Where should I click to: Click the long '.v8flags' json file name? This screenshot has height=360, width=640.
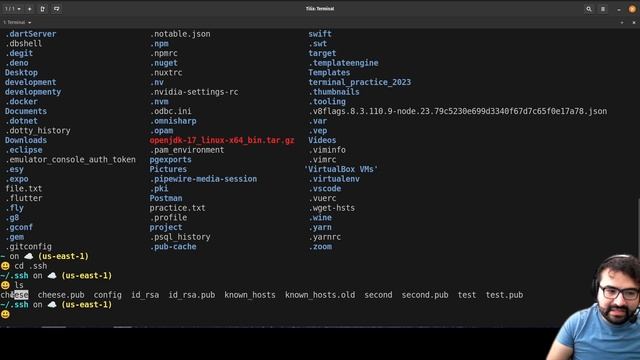(458, 111)
